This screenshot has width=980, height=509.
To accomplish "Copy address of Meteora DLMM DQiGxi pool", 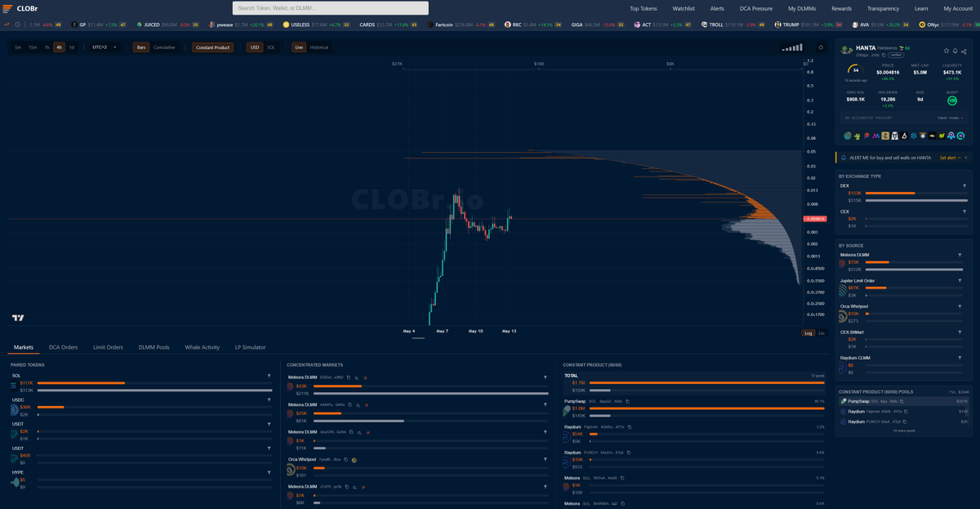I will pyautogui.click(x=349, y=377).
